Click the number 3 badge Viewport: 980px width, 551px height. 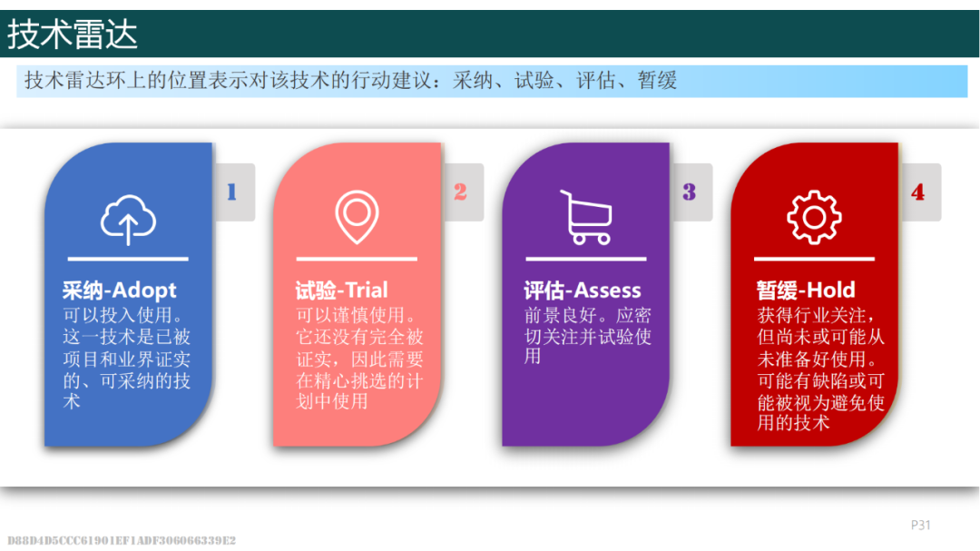(x=689, y=192)
